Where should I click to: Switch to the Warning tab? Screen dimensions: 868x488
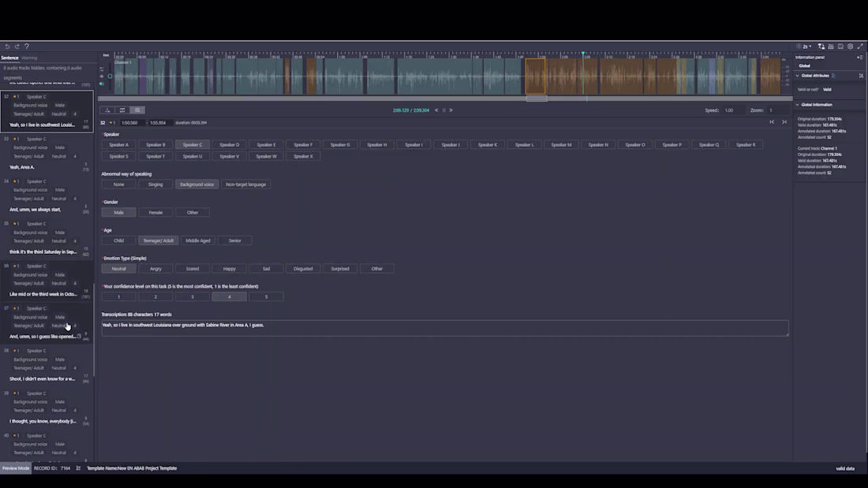(29, 58)
